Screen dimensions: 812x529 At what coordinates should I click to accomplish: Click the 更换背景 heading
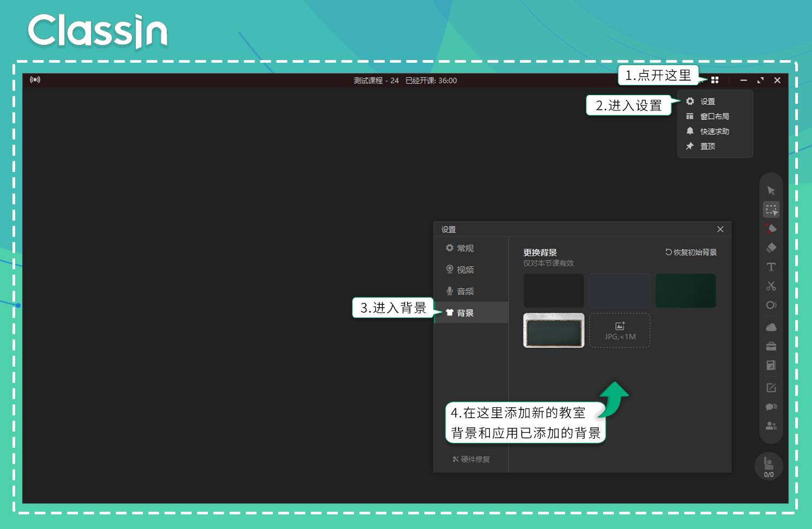coord(540,253)
